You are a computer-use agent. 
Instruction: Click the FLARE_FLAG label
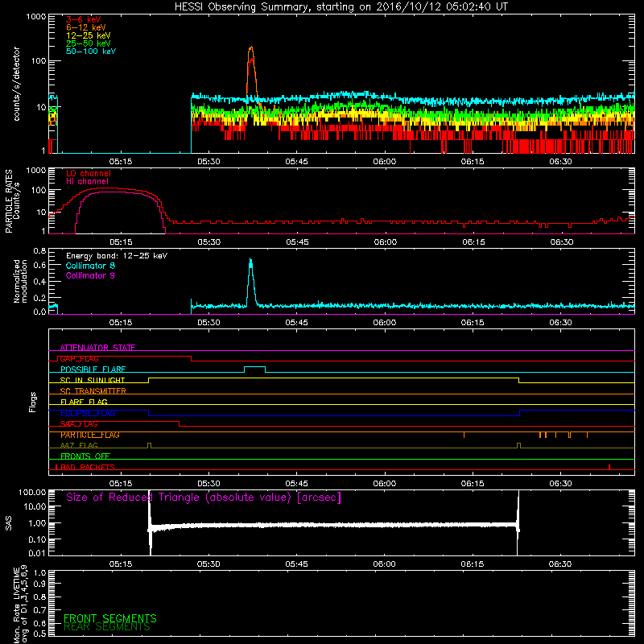pyautogui.click(x=84, y=402)
